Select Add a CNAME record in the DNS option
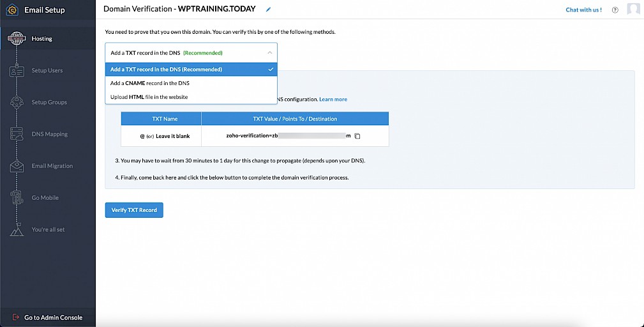644x327 pixels. [x=191, y=83]
